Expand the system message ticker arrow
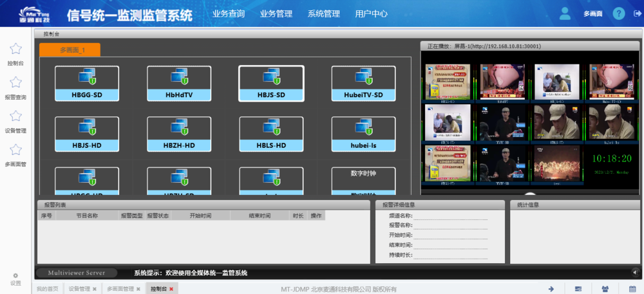644x294 pixels. coord(636,273)
